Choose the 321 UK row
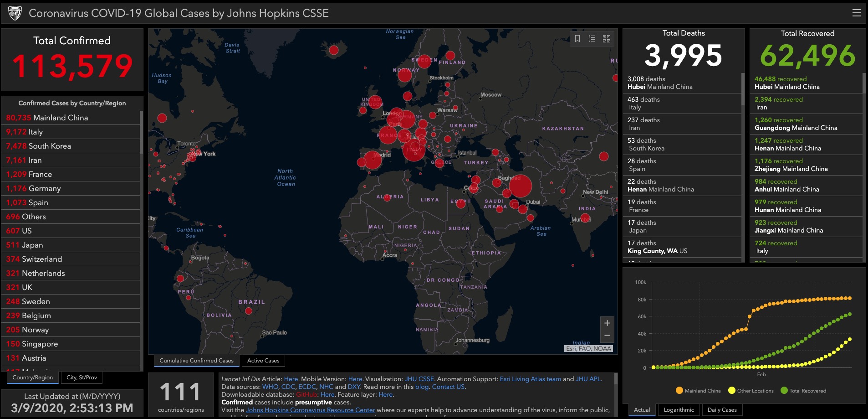Viewport: 868px width, 419px height. 71,287
